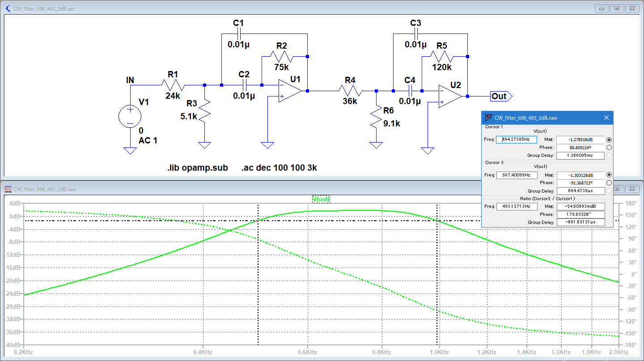Click the 24k value of R1
644x361 pixels.
click(173, 96)
